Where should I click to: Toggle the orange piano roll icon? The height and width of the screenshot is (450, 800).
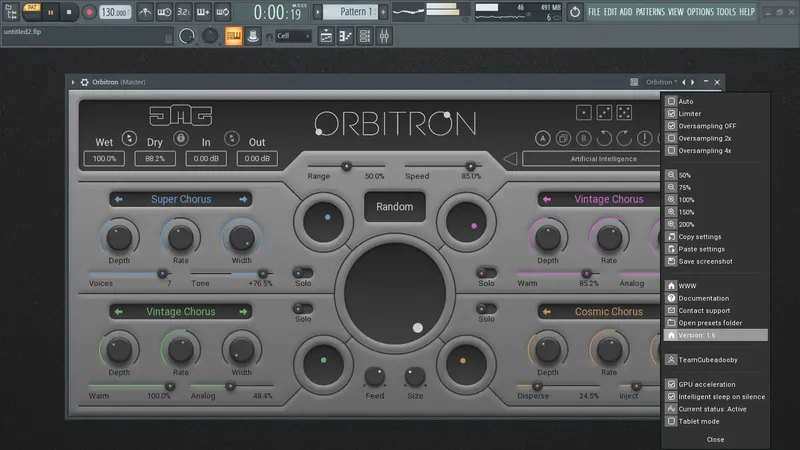coord(234,36)
